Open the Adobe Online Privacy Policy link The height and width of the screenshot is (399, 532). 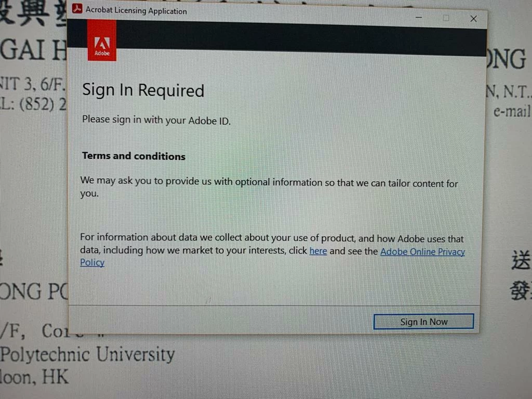(272, 257)
